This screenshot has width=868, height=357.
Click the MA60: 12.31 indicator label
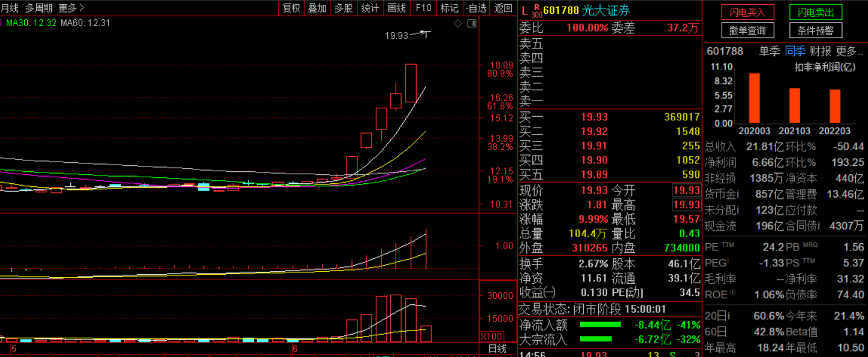coord(86,23)
